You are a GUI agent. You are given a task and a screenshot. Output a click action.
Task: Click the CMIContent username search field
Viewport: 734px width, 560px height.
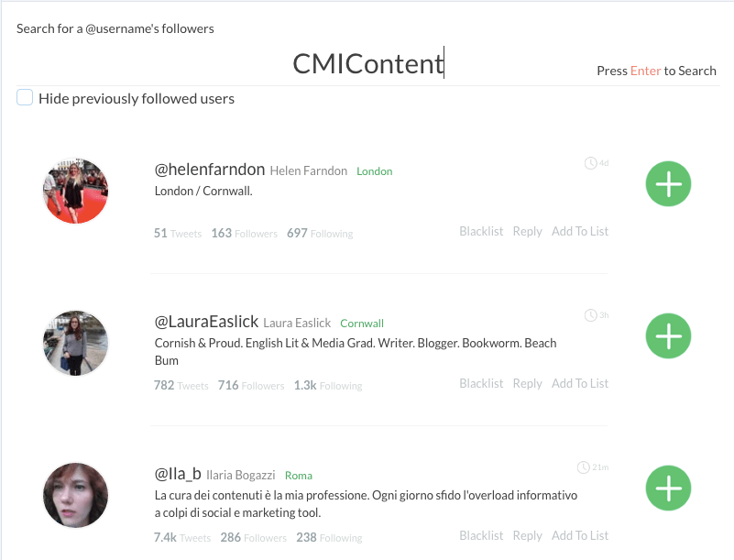tap(368, 63)
